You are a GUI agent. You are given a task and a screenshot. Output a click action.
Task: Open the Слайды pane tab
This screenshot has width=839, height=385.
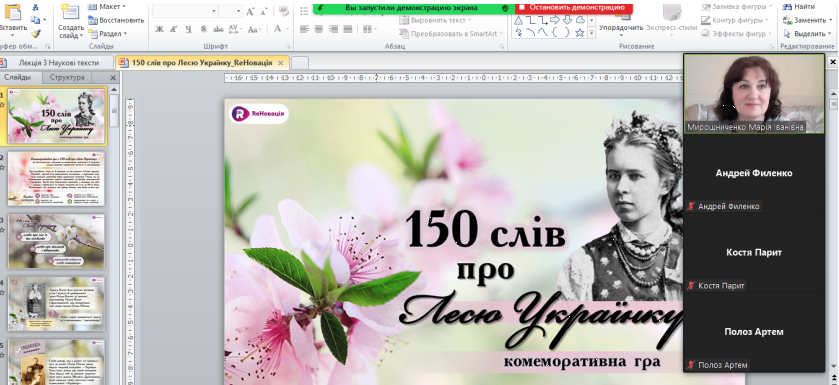pos(17,78)
